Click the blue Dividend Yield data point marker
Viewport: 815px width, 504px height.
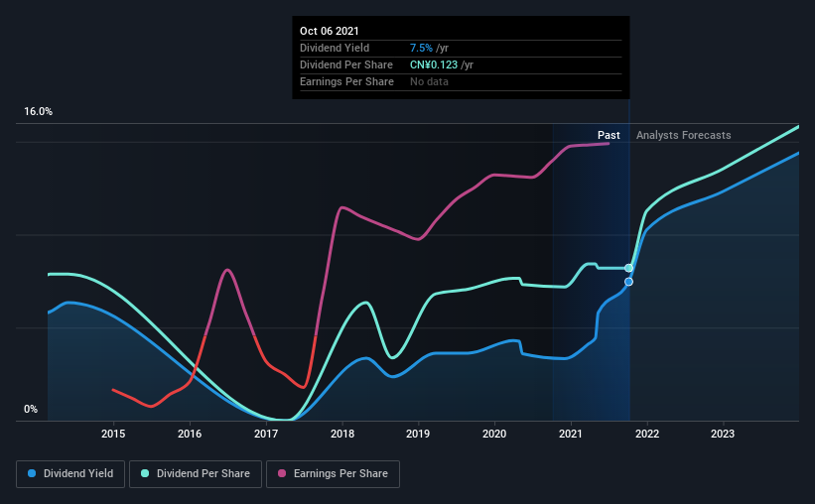coord(629,282)
